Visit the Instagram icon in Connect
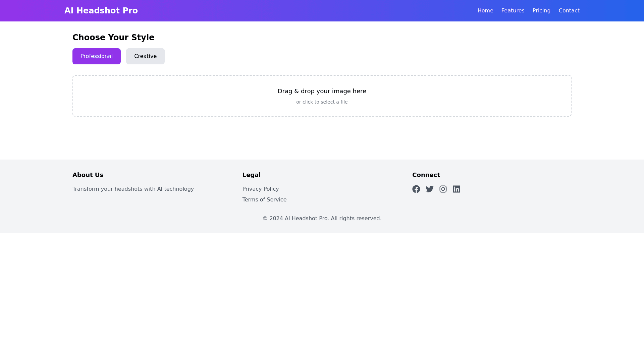Screen dimensions: 644x362 click(443, 189)
